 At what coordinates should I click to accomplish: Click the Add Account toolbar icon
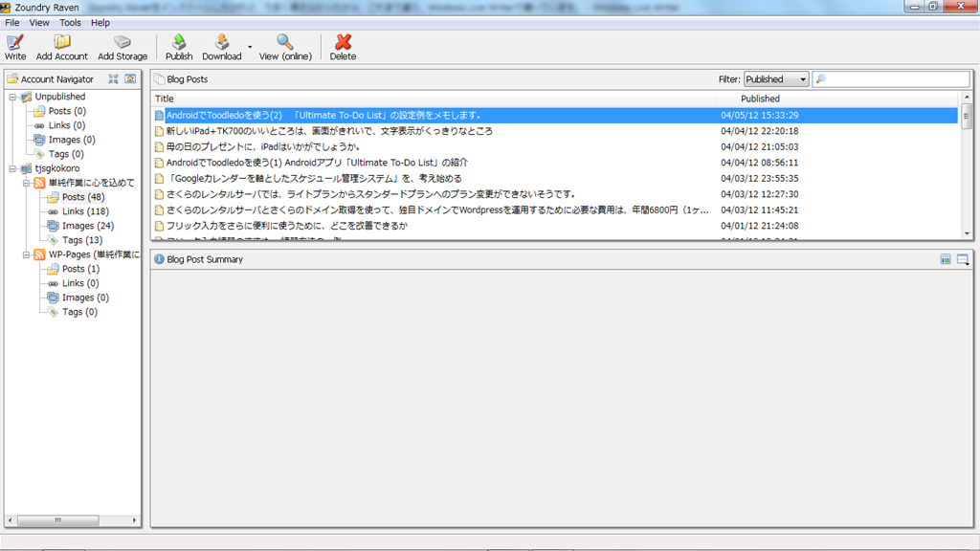(x=62, y=42)
